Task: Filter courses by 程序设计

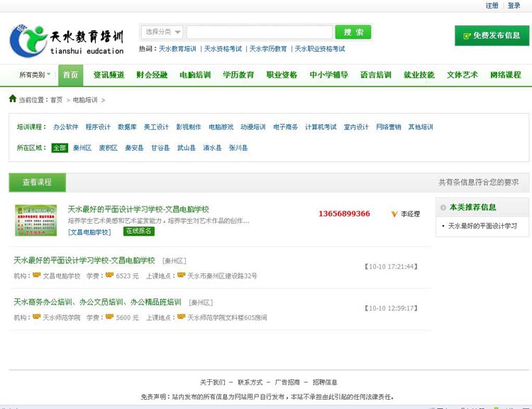Action: pyautogui.click(x=98, y=127)
